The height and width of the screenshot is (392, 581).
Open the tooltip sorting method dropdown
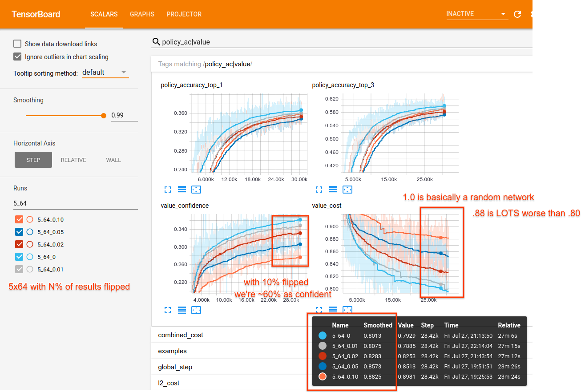click(105, 72)
